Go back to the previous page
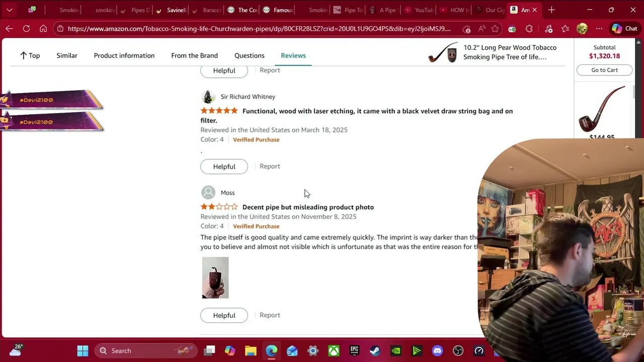The image size is (644, 362). coord(9,29)
